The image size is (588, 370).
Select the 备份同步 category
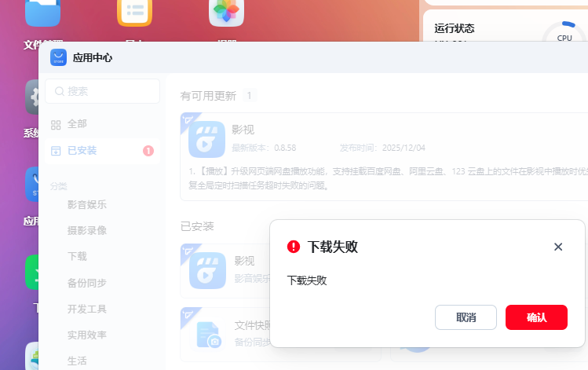point(87,283)
